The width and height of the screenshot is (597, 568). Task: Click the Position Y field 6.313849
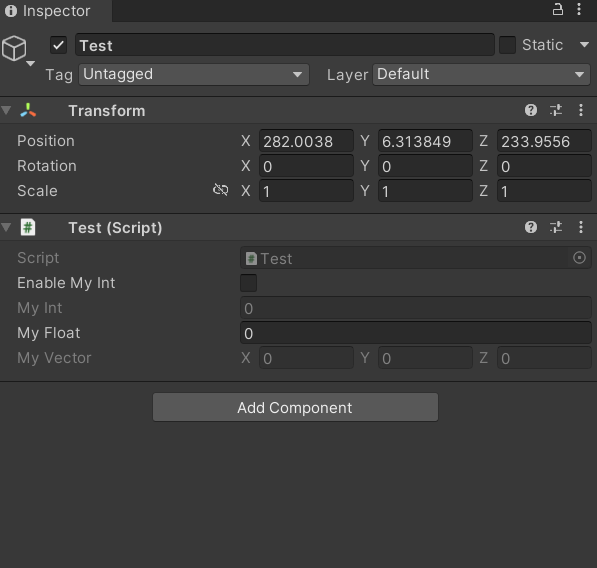click(425, 141)
